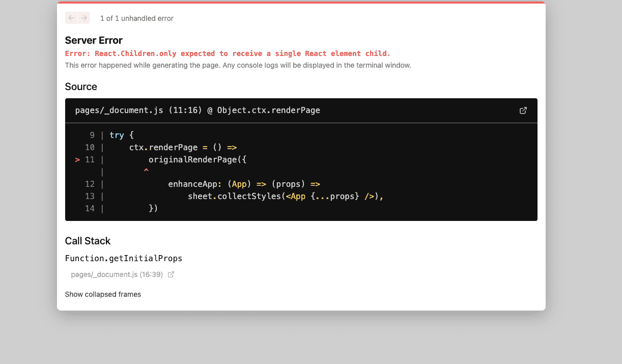Viewport: 622px width, 364px height.
Task: Open pages/_document.js (16:39) call stack link
Action: point(117,274)
